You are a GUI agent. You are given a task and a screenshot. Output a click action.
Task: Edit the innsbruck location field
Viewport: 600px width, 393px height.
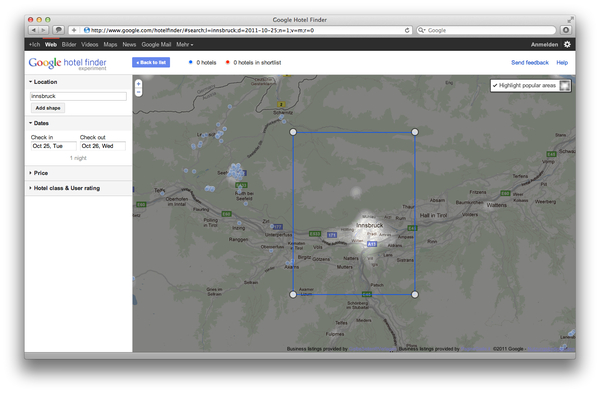click(x=78, y=96)
